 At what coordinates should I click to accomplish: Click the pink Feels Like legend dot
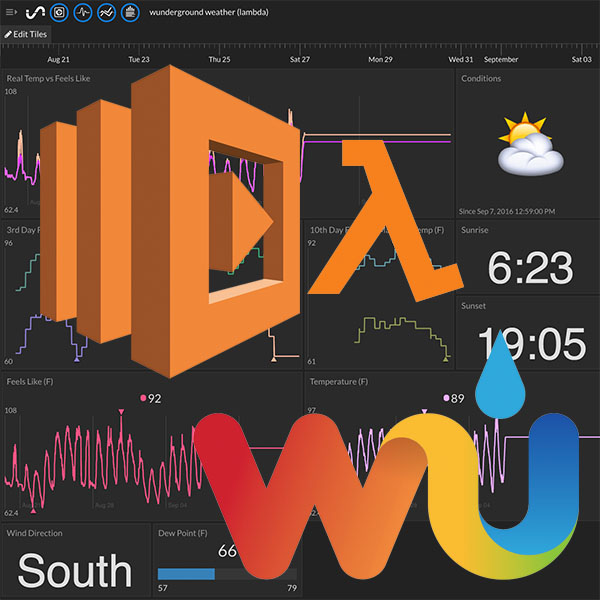click(143, 398)
